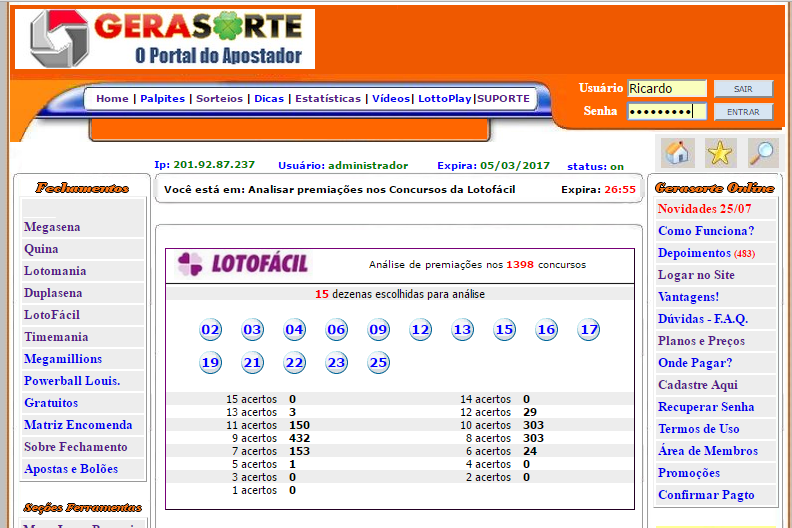Open Gratuitos link
The height and width of the screenshot is (528, 792).
51,403
